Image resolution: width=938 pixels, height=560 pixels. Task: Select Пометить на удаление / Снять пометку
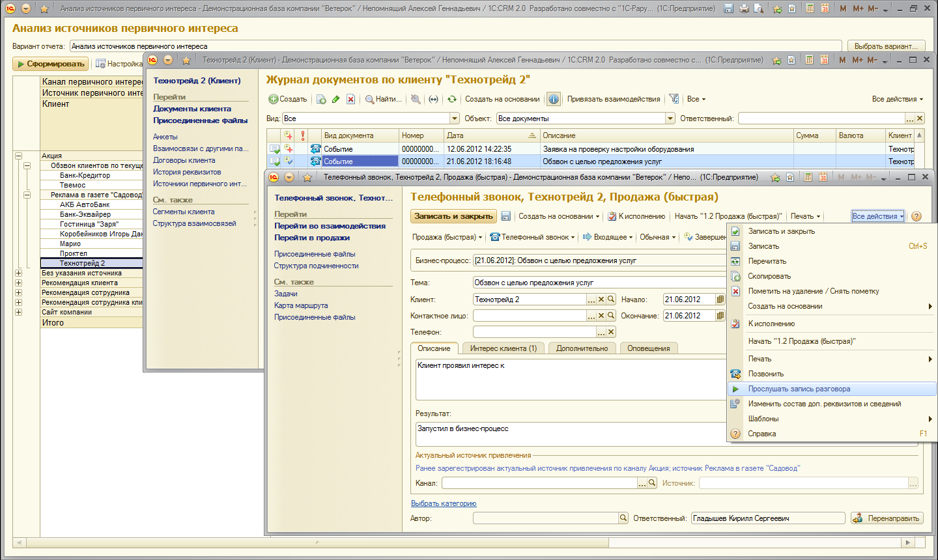point(832,291)
